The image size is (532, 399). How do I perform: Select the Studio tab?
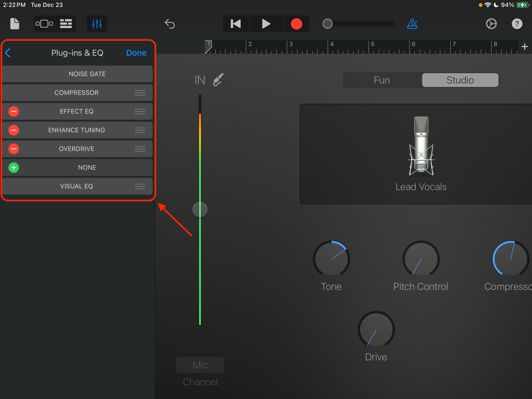(x=460, y=80)
